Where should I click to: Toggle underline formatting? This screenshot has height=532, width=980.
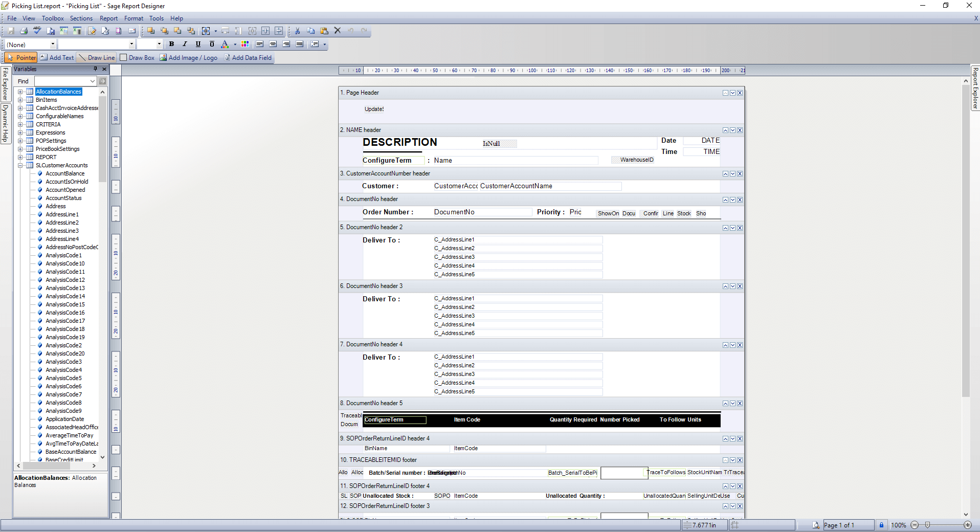[x=198, y=44]
